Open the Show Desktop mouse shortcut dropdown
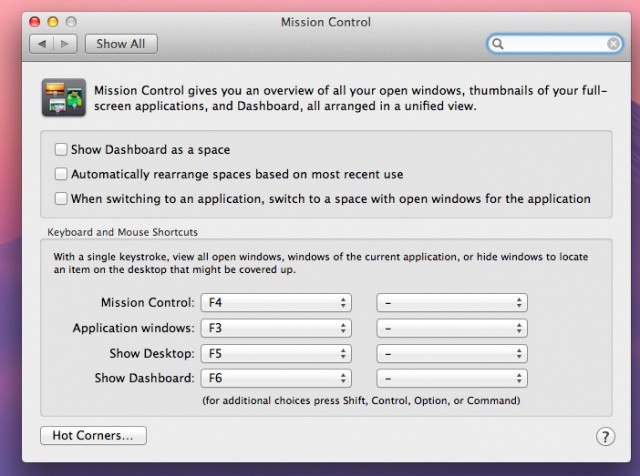 pyautogui.click(x=452, y=354)
